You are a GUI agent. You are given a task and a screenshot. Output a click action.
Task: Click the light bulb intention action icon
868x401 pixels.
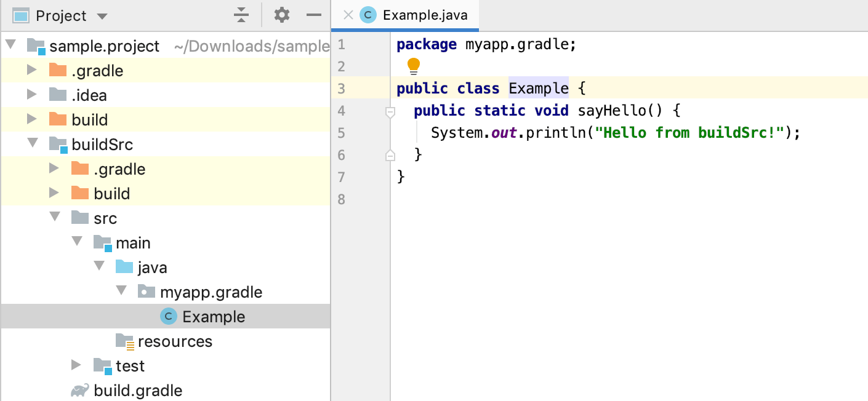click(414, 65)
